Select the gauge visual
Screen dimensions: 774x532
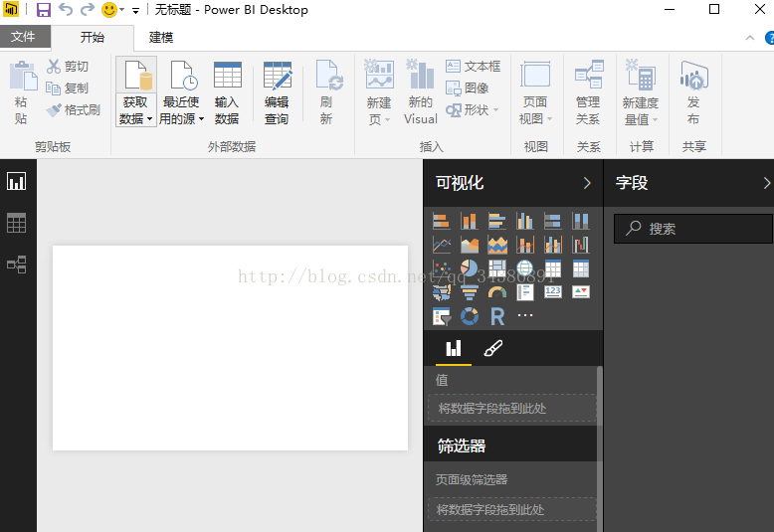coord(496,292)
